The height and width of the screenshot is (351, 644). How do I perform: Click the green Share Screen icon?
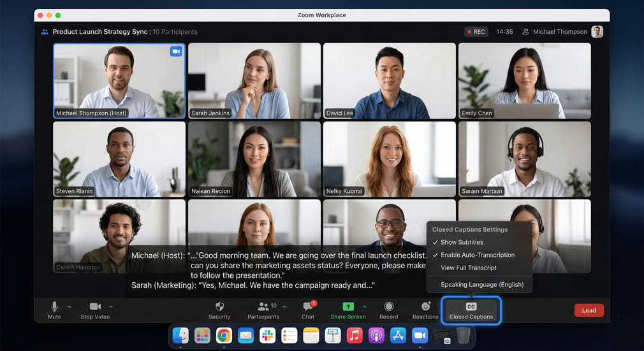[x=348, y=306]
